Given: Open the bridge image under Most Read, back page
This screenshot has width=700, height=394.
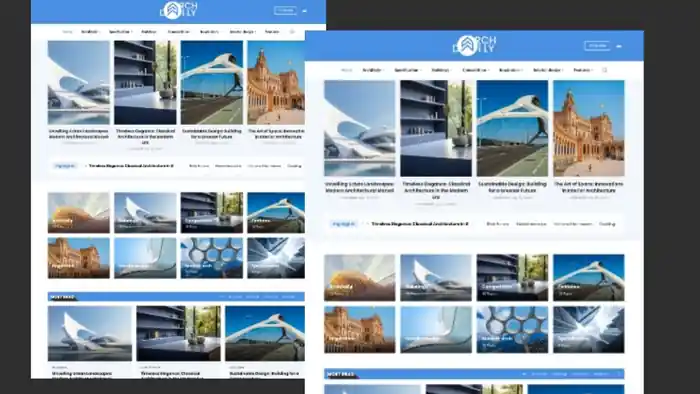Looking at the screenshot, I should 265,333.
